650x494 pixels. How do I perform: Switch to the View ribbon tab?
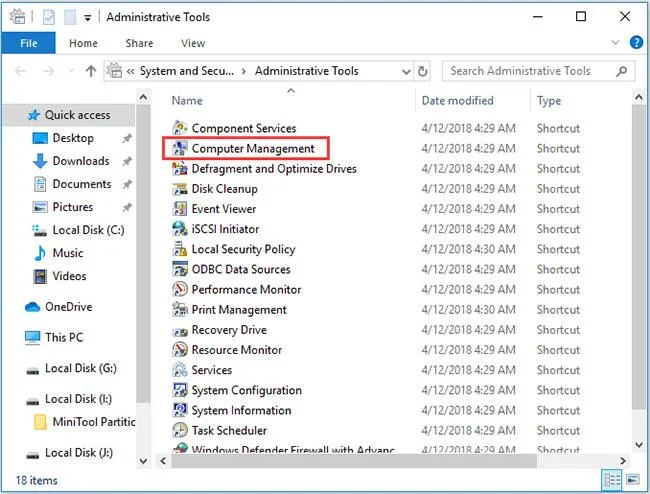tap(193, 43)
